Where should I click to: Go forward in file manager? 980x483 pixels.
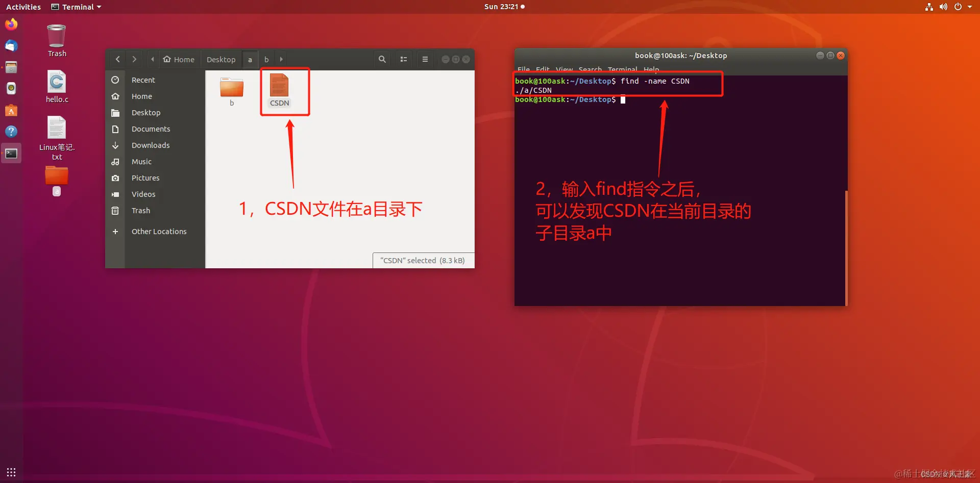[x=134, y=59]
